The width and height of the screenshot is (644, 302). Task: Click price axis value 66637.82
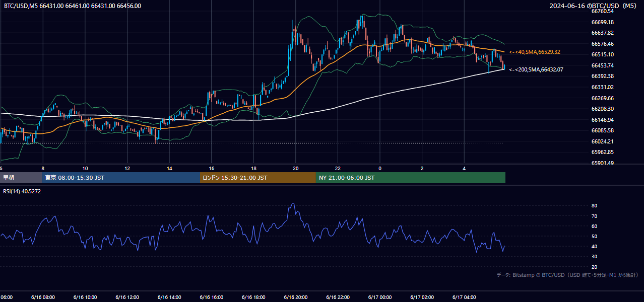pos(602,33)
